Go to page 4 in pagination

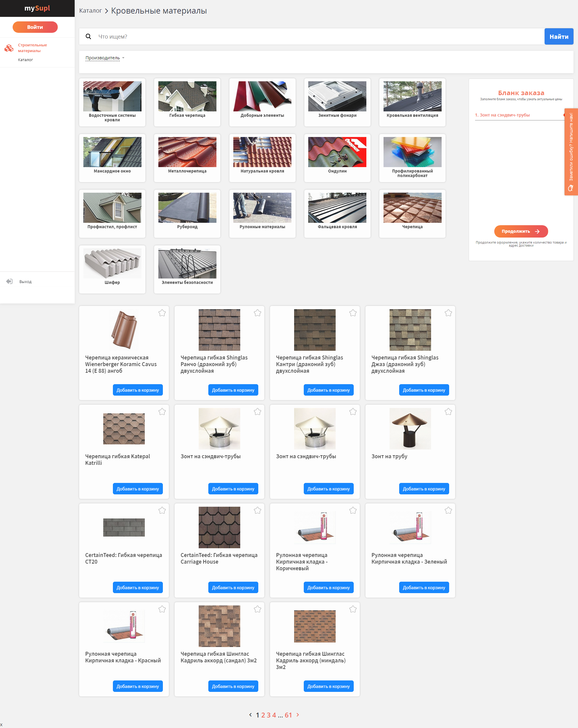[274, 715]
